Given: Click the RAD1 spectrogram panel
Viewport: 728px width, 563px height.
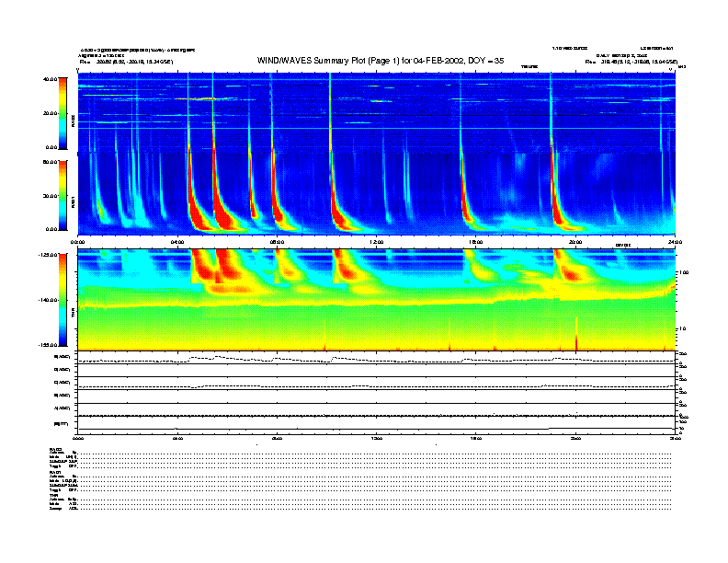Looking at the screenshot, I should pos(377,194).
